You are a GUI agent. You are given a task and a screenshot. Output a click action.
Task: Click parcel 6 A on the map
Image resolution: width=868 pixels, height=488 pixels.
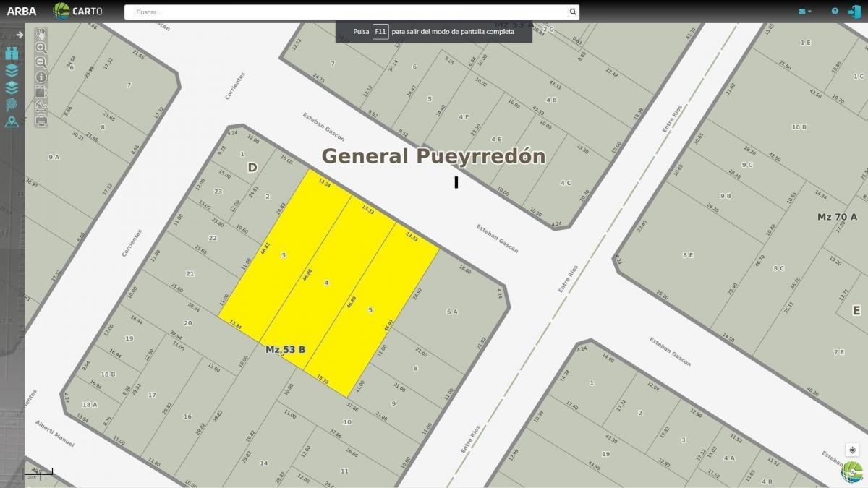[452, 312]
